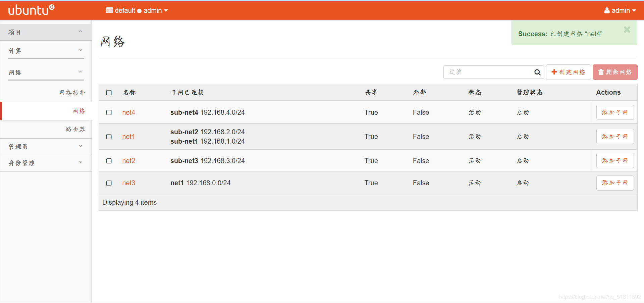This screenshot has height=303, width=644.
Task: Dismiss the Success notification with the X
Action: pyautogui.click(x=627, y=30)
